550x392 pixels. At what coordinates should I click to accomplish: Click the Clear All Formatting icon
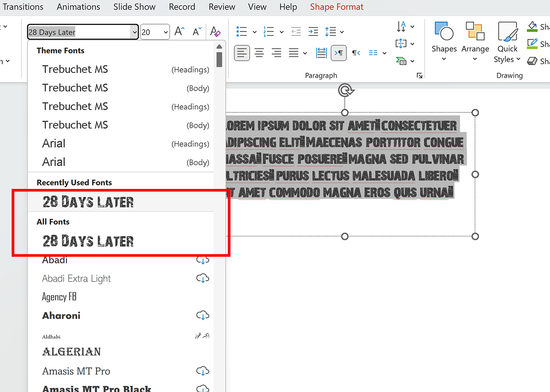(216, 32)
